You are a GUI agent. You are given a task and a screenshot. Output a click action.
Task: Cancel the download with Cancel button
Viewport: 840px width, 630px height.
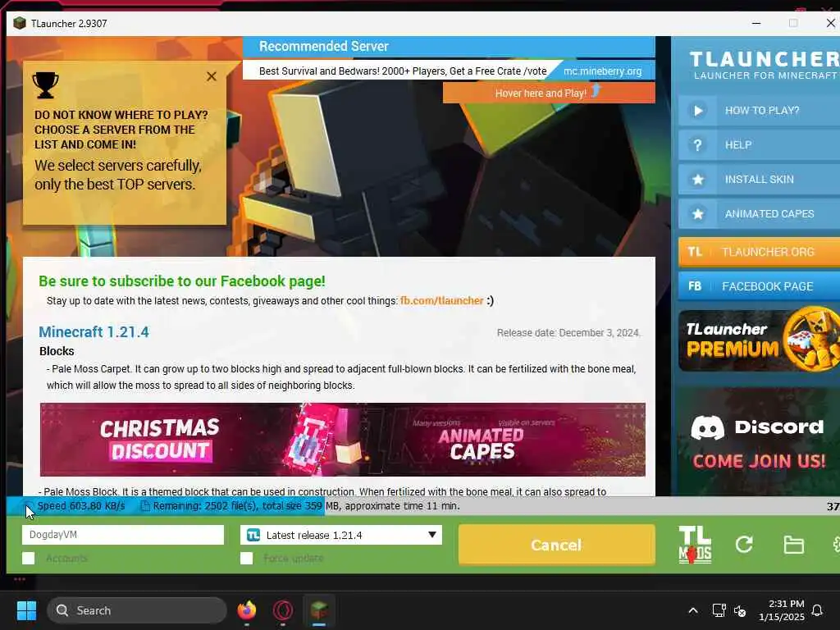pyautogui.click(x=557, y=545)
